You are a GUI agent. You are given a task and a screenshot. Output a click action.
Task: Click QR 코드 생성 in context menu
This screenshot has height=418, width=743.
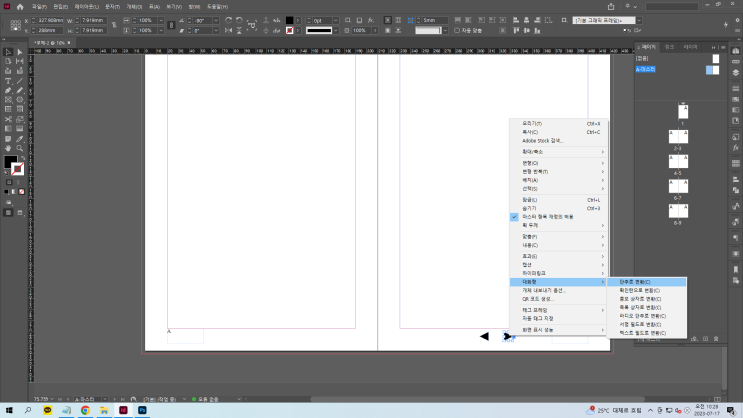pyautogui.click(x=537, y=299)
